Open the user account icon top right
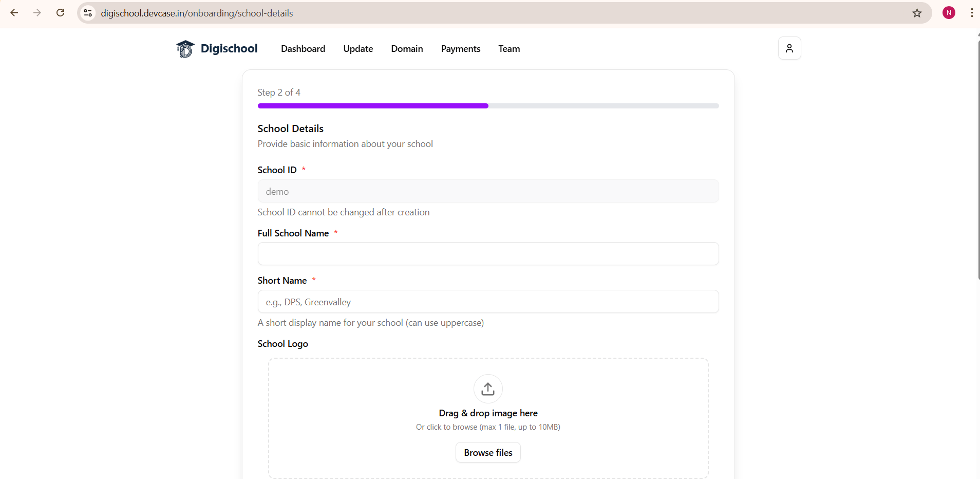Viewport: 980px width, 479px height. pyautogui.click(x=789, y=48)
